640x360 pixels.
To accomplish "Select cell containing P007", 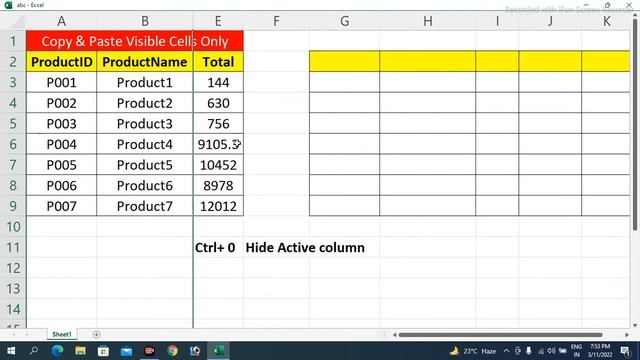I will pos(61,206).
